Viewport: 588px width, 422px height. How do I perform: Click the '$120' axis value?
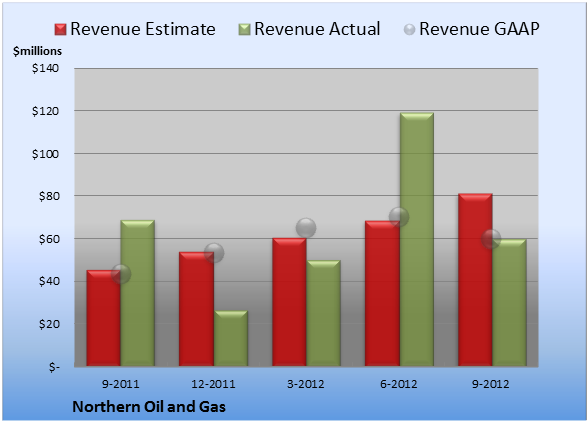coord(45,111)
